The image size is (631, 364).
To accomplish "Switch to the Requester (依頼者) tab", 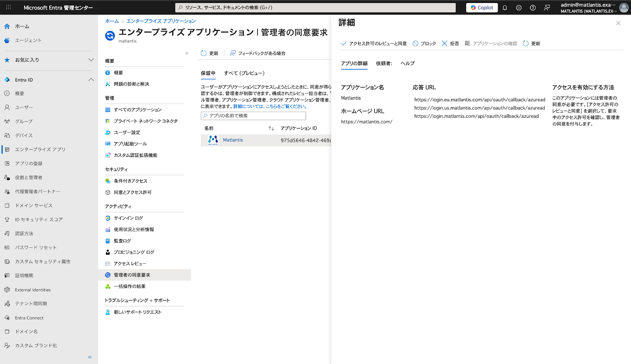I will (x=384, y=63).
